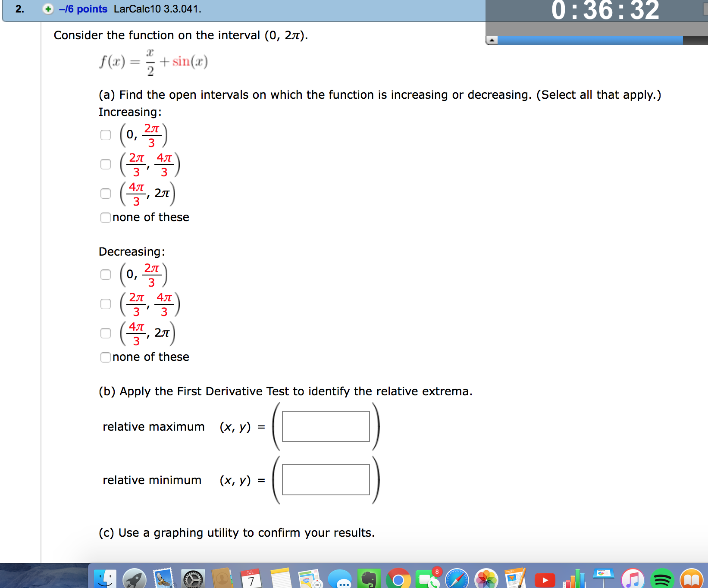Check 'none of these' under Increasing
The width and height of the screenshot is (708, 588).
click(105, 218)
